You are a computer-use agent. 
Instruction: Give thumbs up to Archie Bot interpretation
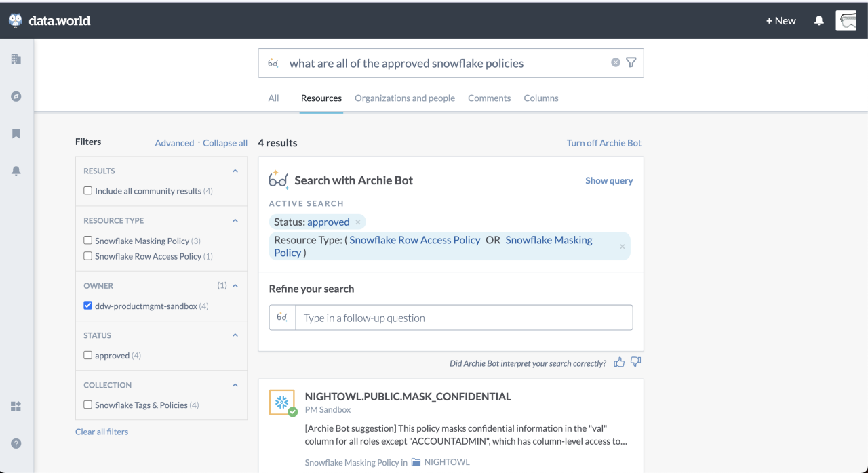pyautogui.click(x=619, y=363)
